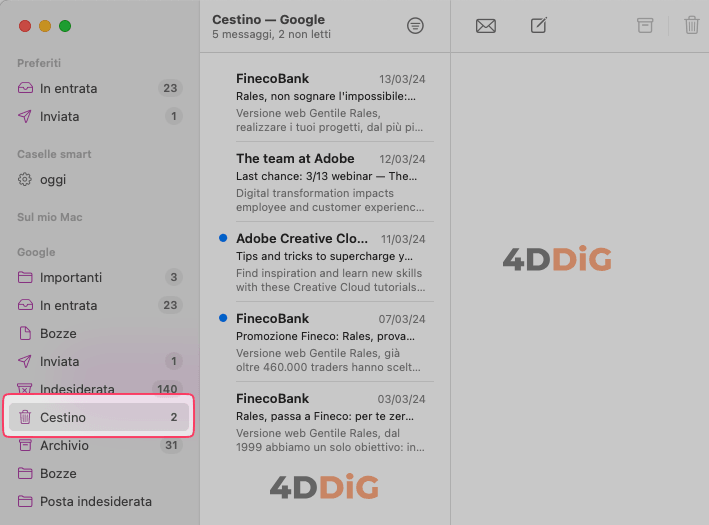Click the Preferiti section header
The height and width of the screenshot is (525, 709).
click(39, 63)
